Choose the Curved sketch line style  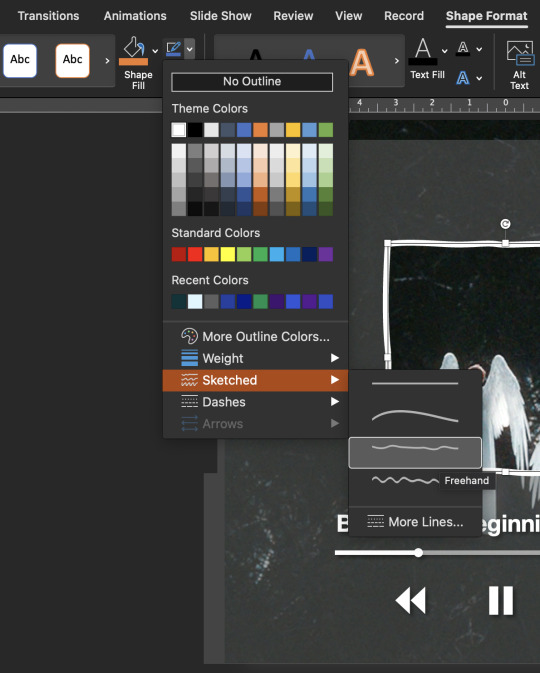[415, 416]
